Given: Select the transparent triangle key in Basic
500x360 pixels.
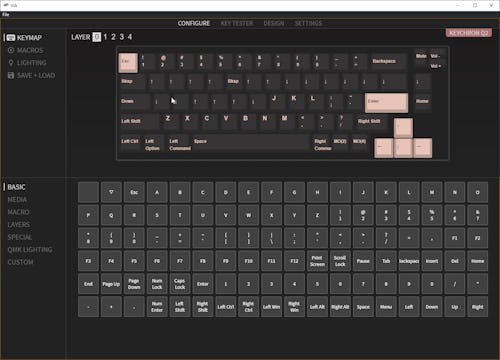Looking at the screenshot, I should pos(111,192).
